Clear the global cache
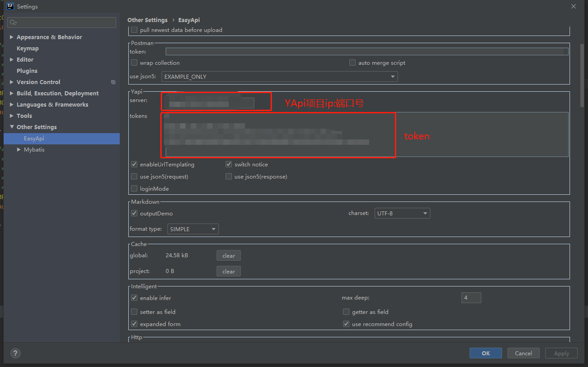588x367 pixels. (x=229, y=256)
